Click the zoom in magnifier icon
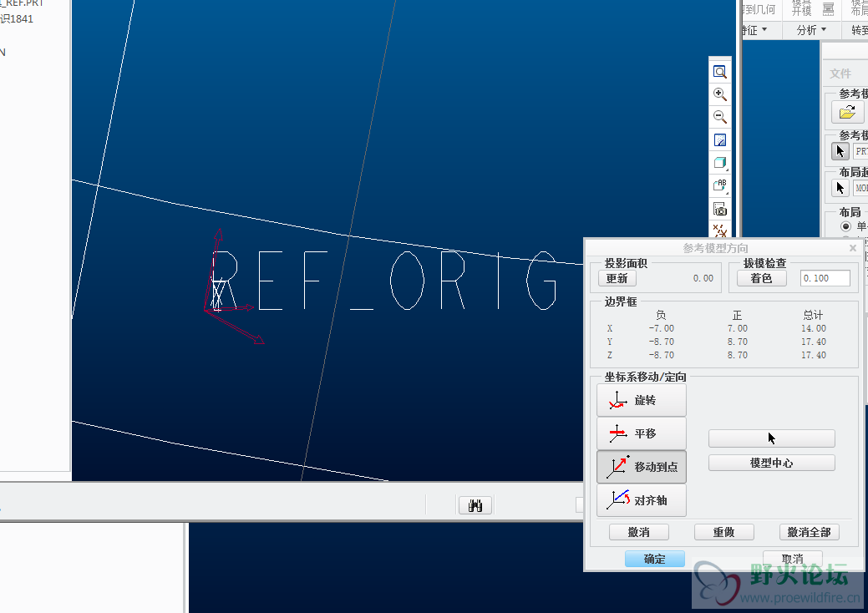Viewport: 868px width, 613px height. click(719, 94)
